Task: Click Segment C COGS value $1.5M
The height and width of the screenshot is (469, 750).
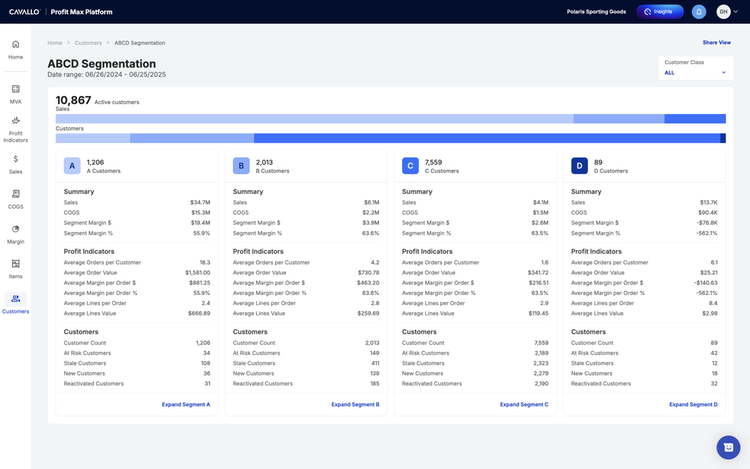Action: 540,213
